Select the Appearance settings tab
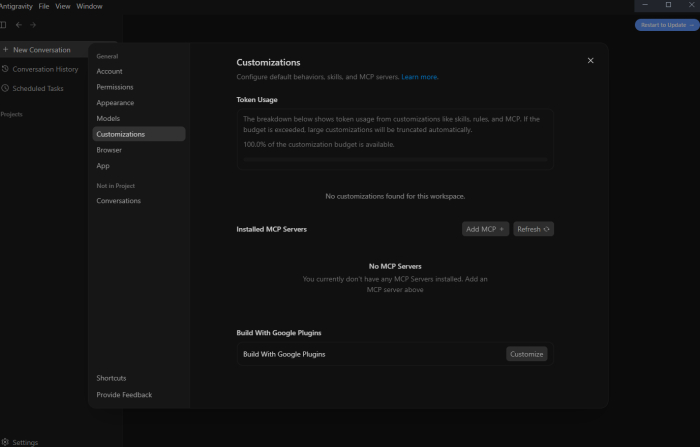This screenshot has width=700, height=447. pyautogui.click(x=139, y=102)
